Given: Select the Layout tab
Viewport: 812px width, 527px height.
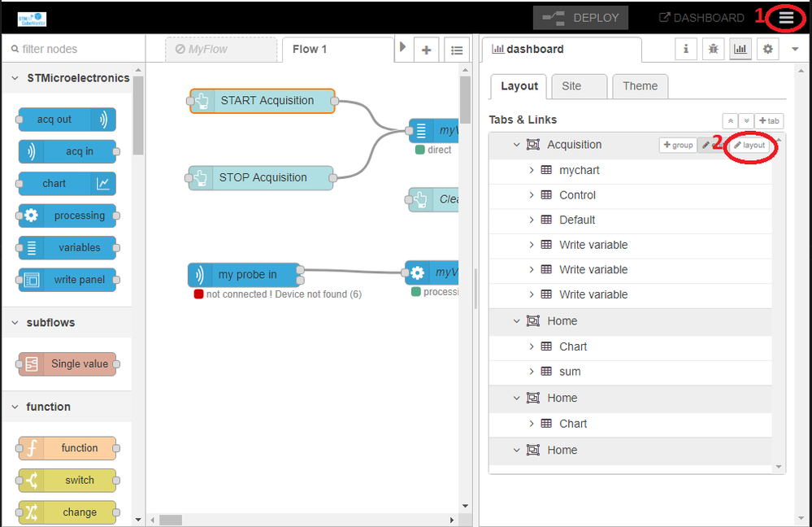Looking at the screenshot, I should tap(519, 86).
